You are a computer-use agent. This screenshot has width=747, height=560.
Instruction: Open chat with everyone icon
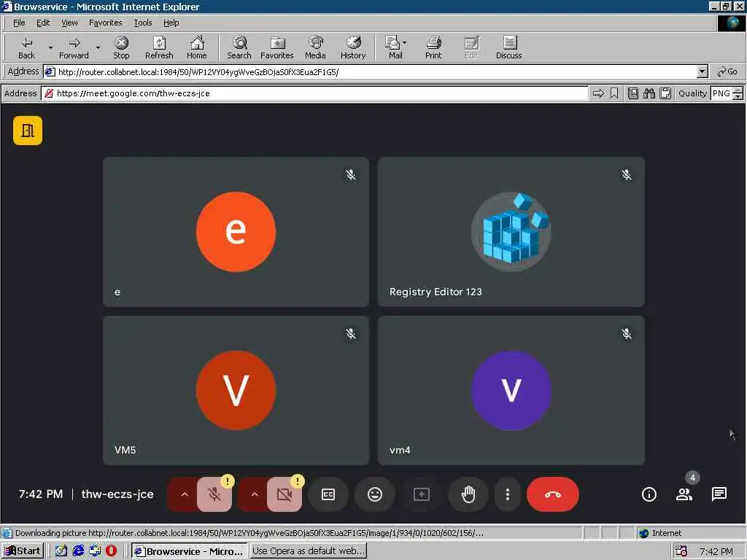(719, 494)
